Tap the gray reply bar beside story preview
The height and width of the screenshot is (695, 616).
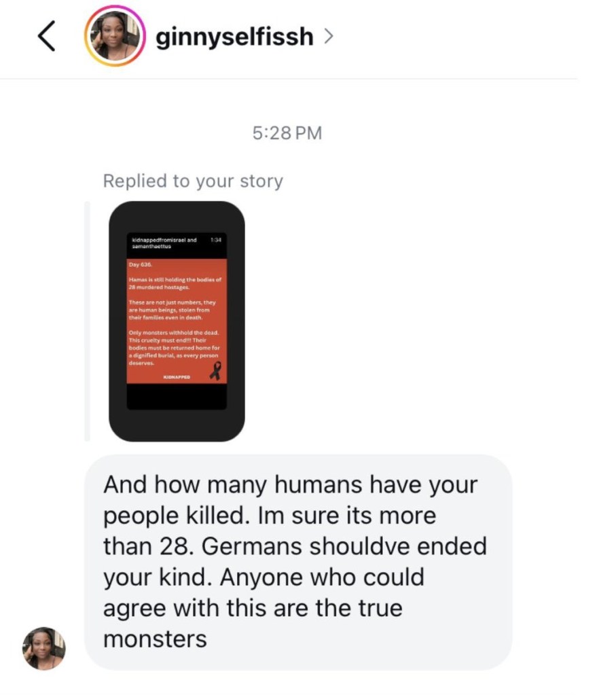click(x=88, y=321)
